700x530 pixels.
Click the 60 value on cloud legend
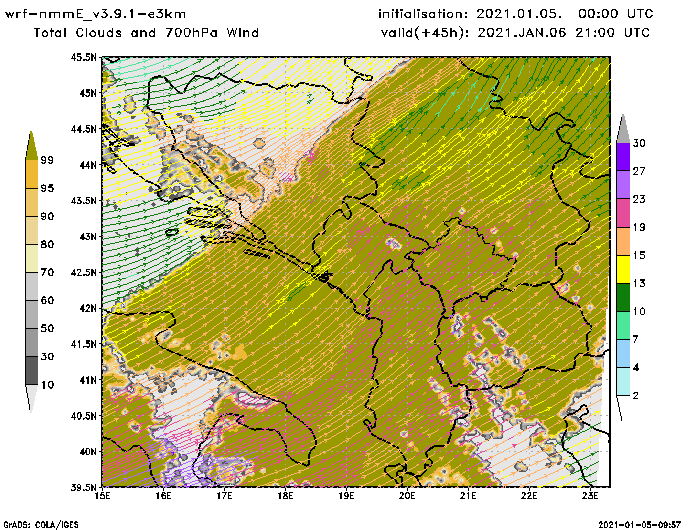point(47,300)
